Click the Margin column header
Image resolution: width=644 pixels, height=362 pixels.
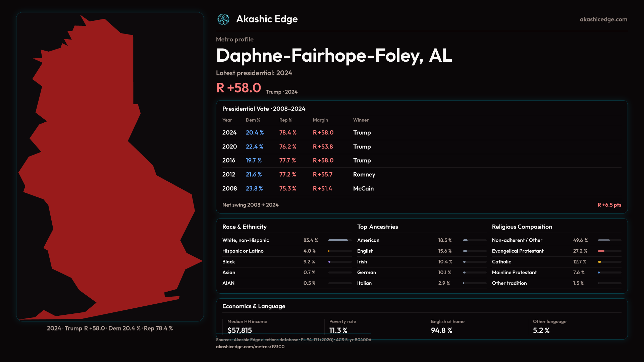(320, 120)
